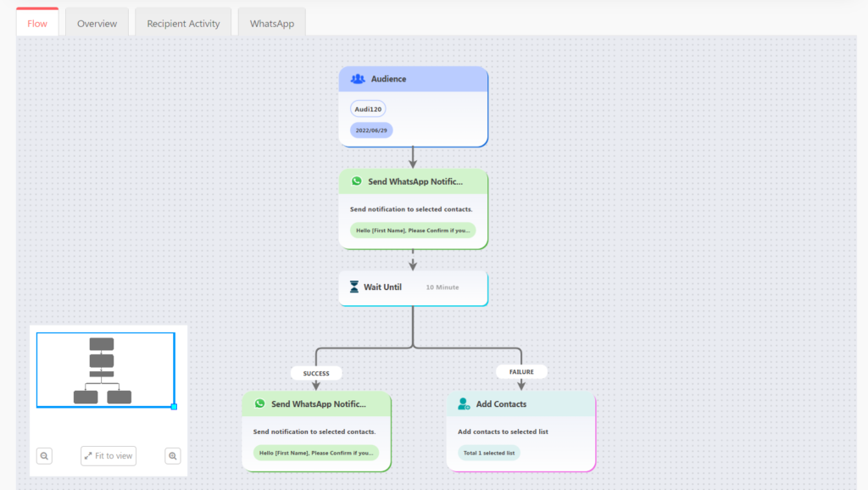Select the FAILURE branch label
Screen dimensions: 868x490
pos(521,371)
